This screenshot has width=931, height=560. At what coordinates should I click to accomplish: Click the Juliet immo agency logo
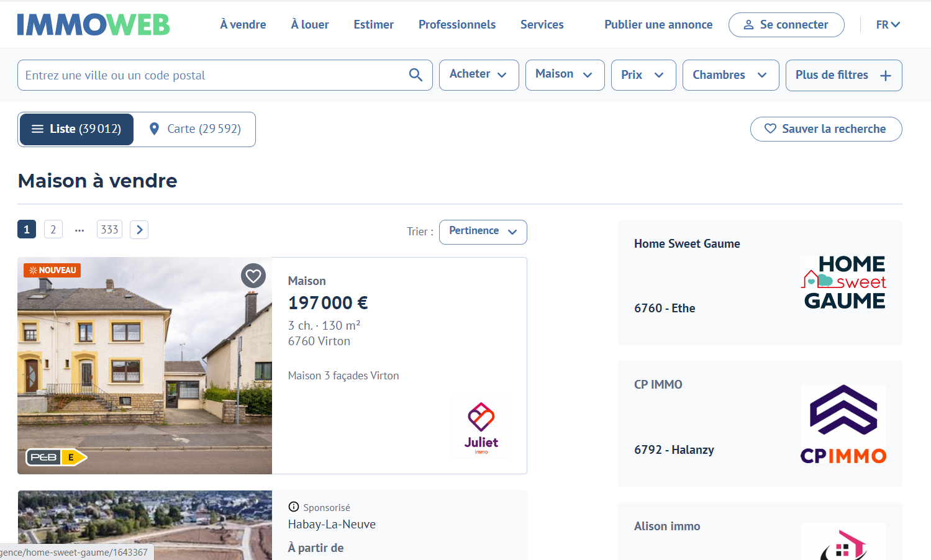(481, 428)
